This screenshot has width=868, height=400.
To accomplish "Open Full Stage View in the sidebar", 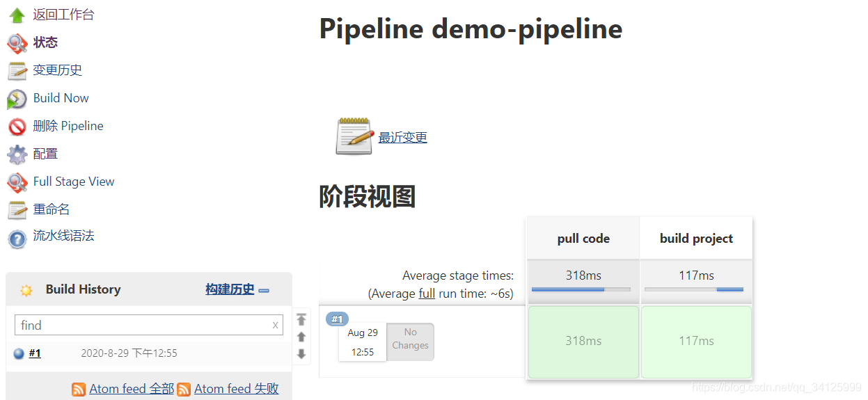I will (74, 182).
